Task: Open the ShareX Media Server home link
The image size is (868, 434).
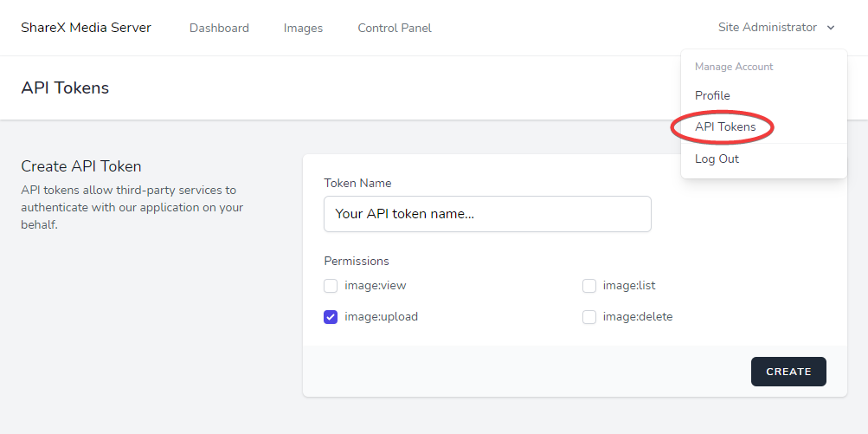Action: [86, 28]
